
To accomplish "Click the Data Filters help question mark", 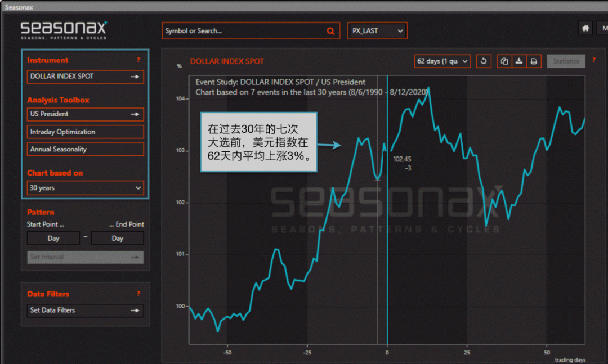I will tap(138, 294).
